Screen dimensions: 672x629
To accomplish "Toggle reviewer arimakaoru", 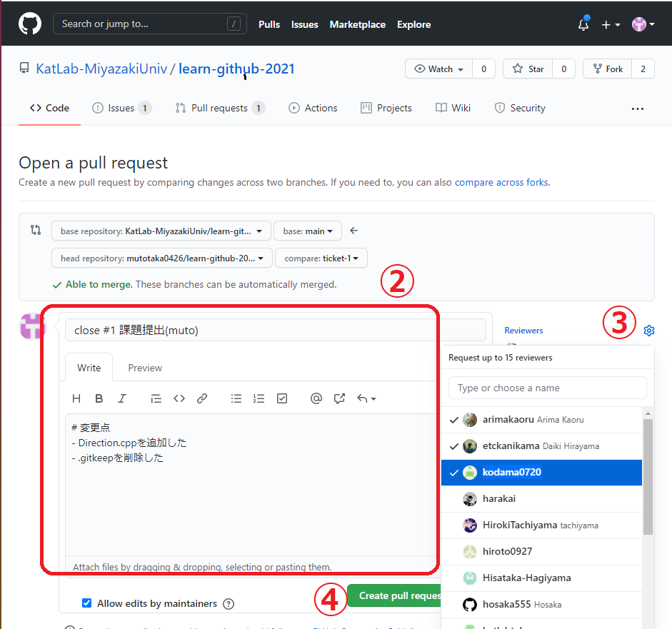I will point(542,420).
